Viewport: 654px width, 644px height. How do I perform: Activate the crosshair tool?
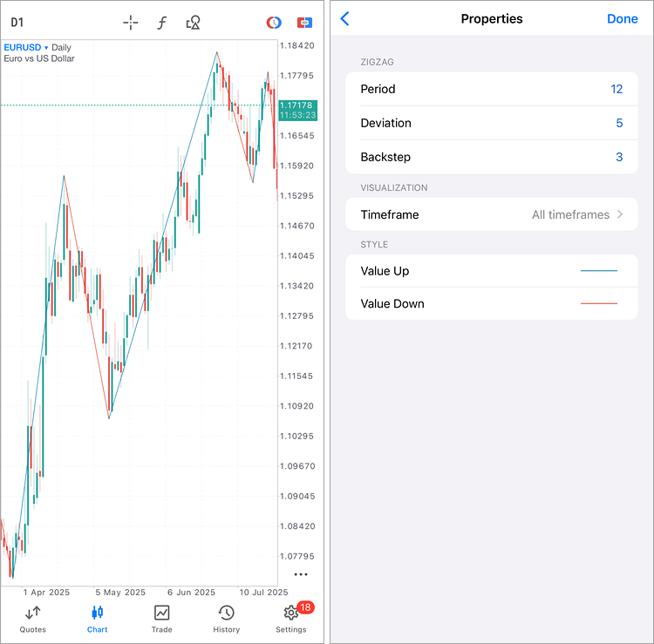point(131,23)
